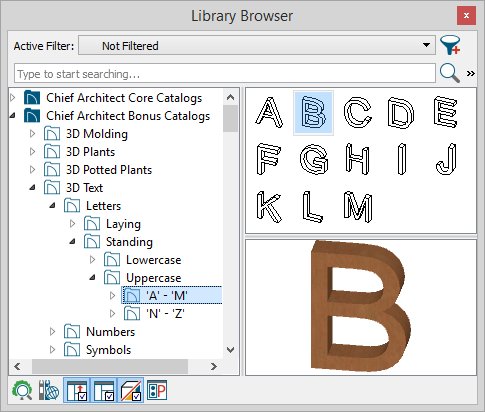Open the preferences icon with letter P
This screenshot has height=412, width=485.
click(x=157, y=390)
